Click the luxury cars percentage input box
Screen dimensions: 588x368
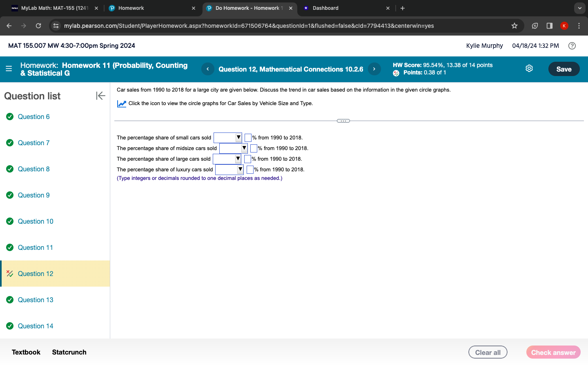[x=250, y=169]
